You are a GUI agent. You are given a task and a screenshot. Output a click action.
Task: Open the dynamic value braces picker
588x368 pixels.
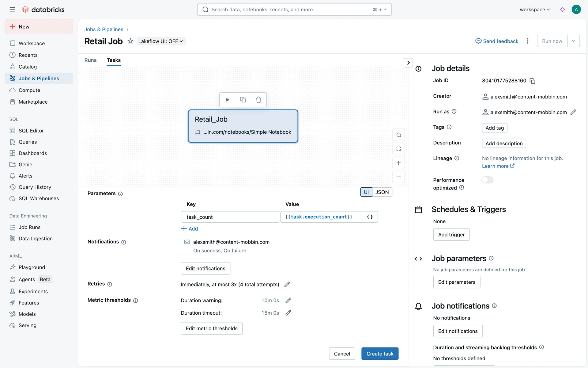[370, 217]
